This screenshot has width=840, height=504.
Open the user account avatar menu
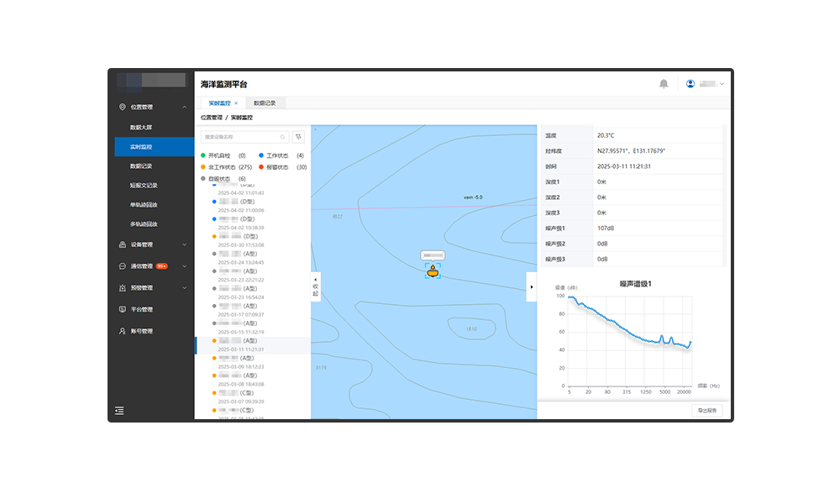tap(690, 83)
